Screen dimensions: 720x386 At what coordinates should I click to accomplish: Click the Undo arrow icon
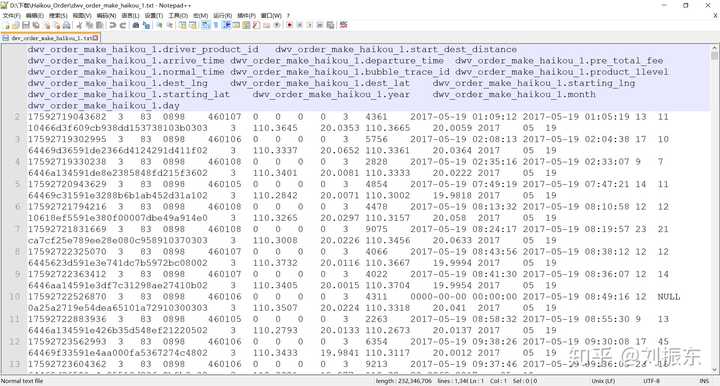coord(112,25)
